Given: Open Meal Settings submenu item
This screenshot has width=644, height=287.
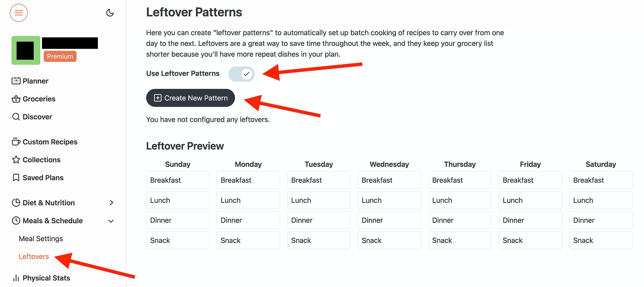Looking at the screenshot, I should [x=41, y=238].
